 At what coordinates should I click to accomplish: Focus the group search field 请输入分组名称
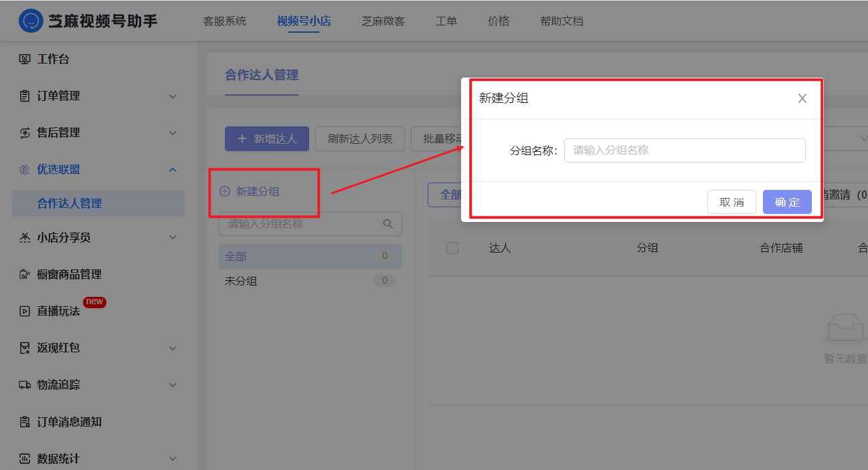[311, 224]
